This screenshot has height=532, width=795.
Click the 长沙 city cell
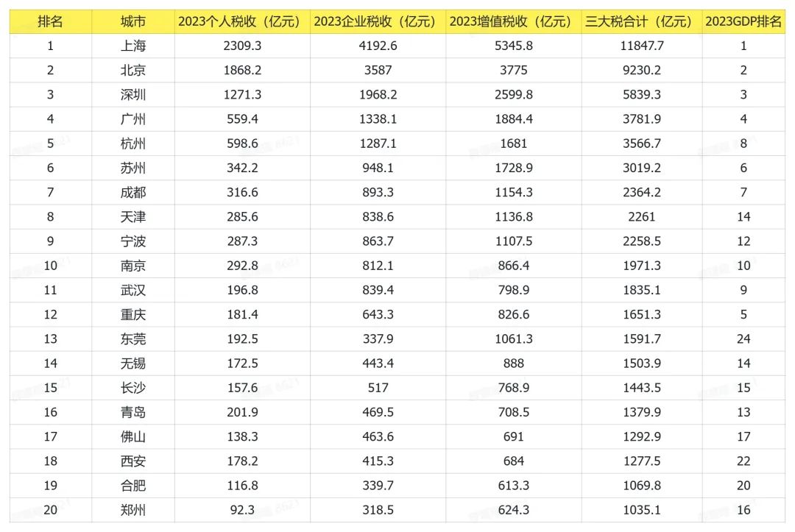tap(132, 388)
